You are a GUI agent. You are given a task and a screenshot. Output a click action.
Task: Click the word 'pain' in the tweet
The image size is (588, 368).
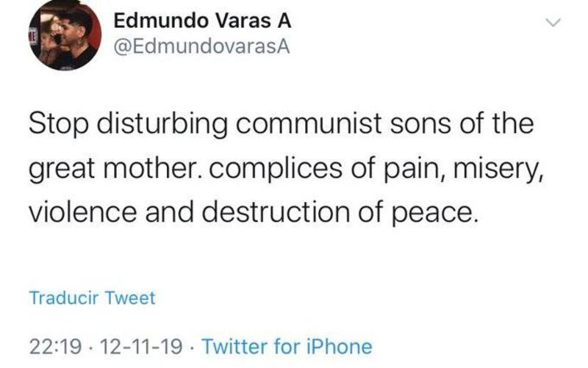414,170
